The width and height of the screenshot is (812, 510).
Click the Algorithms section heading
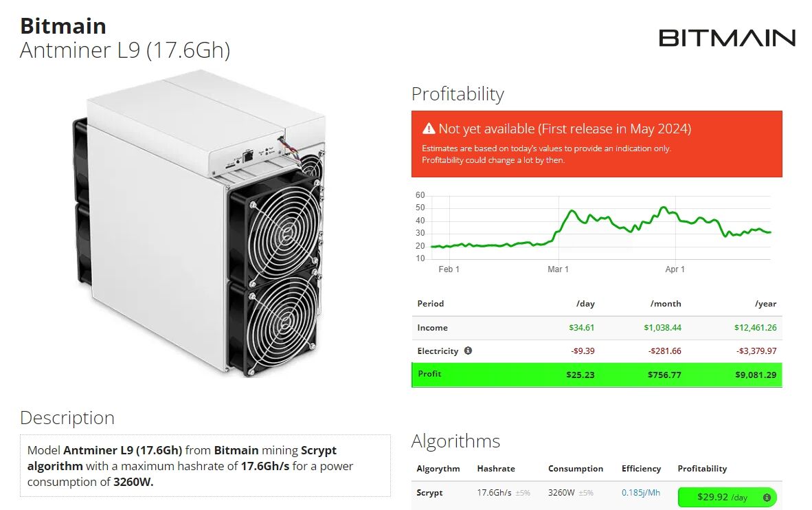[455, 441]
